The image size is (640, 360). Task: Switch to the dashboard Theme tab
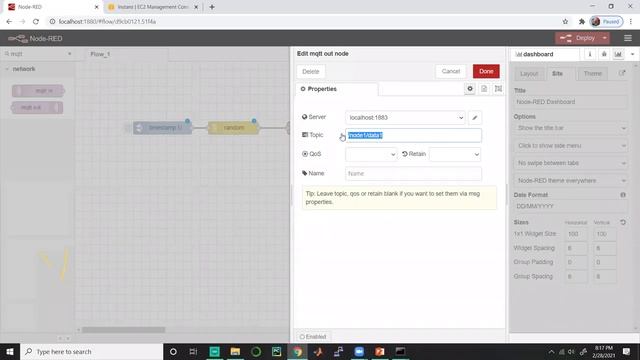pos(592,74)
